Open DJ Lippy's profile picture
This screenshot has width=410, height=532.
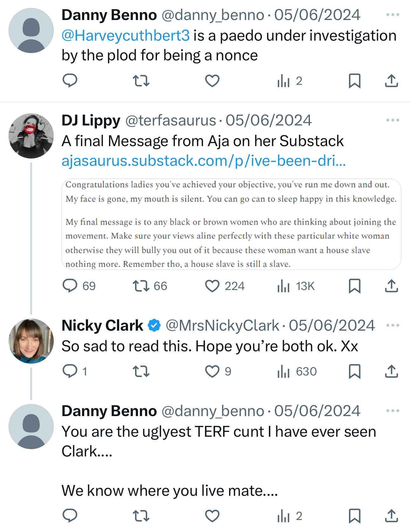(x=31, y=136)
